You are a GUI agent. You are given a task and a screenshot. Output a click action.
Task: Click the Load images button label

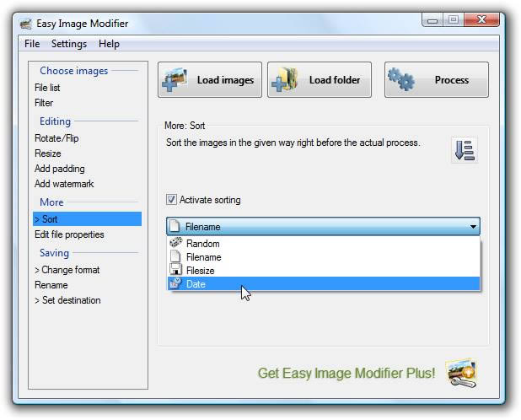225,80
